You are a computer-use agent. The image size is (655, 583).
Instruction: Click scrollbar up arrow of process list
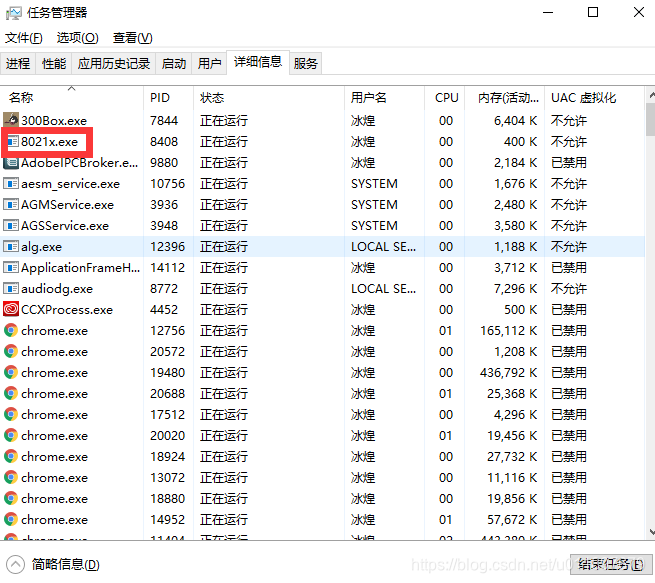point(651,95)
